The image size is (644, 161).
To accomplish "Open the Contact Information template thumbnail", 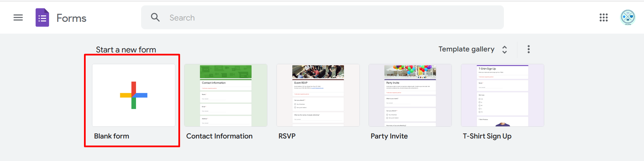I will pyautogui.click(x=226, y=95).
